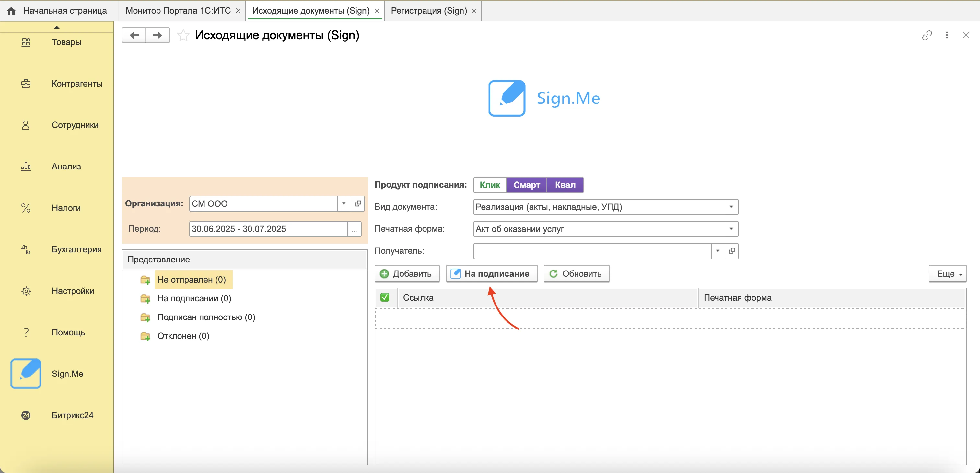Open the Сотрудники person icon
This screenshot has height=473, width=980.
(x=26, y=125)
